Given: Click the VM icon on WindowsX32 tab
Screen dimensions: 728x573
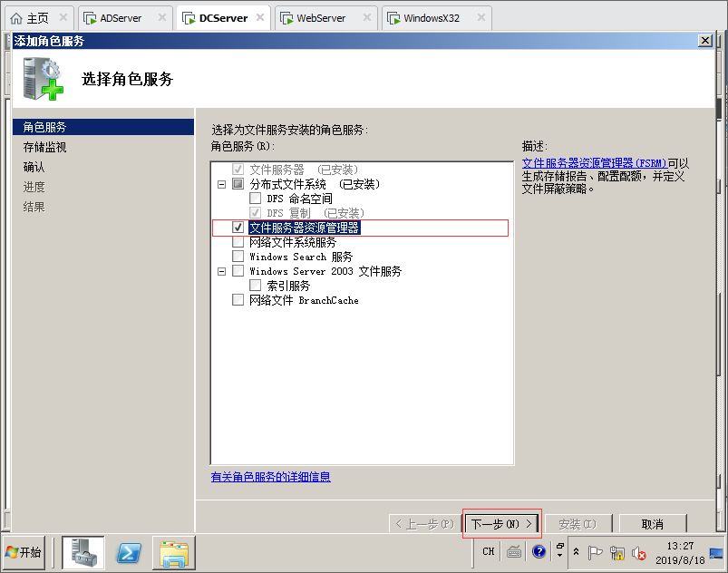Looking at the screenshot, I should click(x=393, y=18).
